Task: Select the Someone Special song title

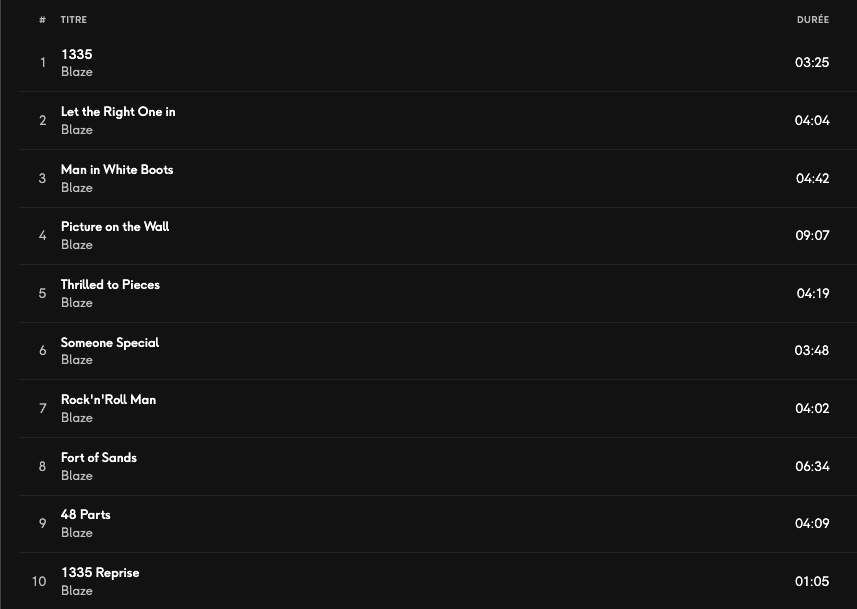Action: click(x=110, y=343)
